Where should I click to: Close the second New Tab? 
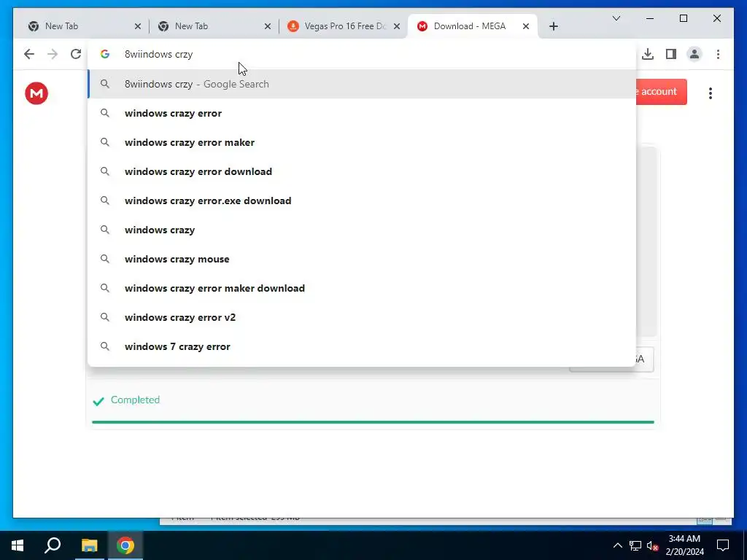(x=267, y=26)
